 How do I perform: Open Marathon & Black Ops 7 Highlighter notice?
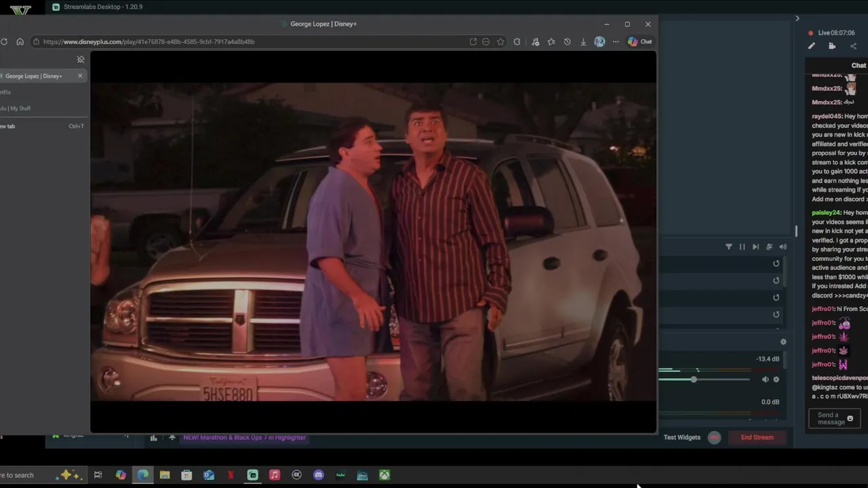tap(244, 438)
